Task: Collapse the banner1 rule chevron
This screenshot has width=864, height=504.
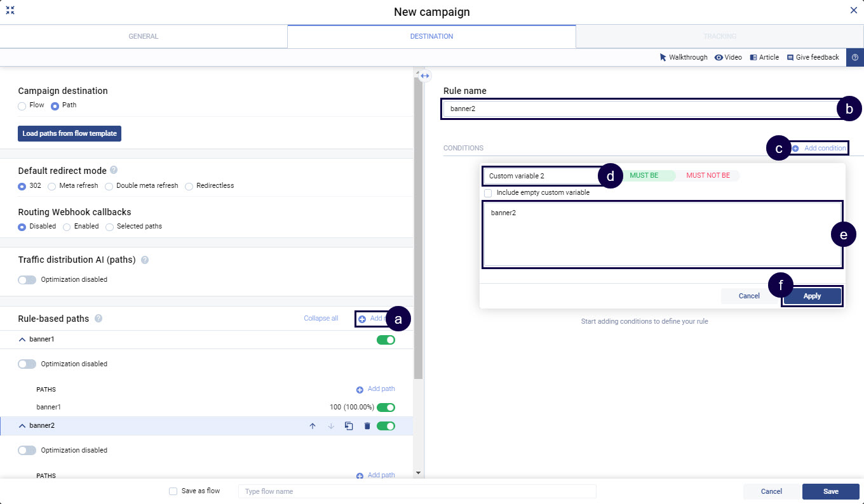Action: (23, 340)
